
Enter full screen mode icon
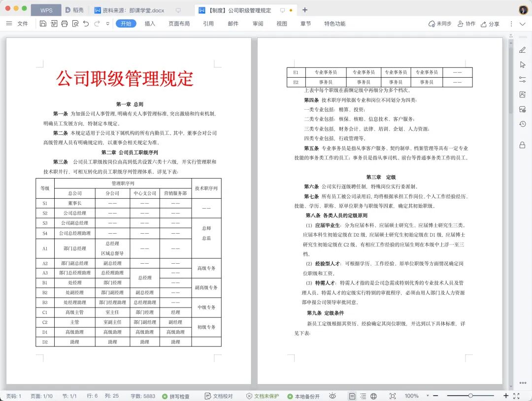[x=516, y=396]
